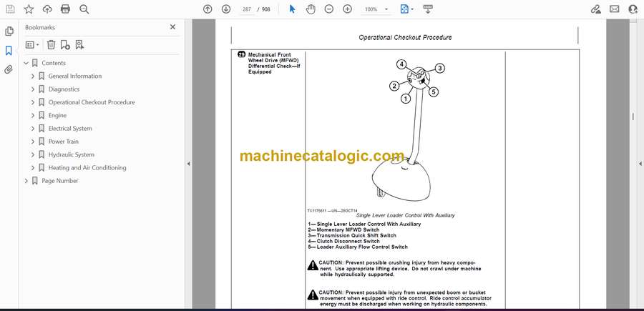Expand the Diagnostics bookmark
This screenshot has height=311, width=644.
coord(33,89)
